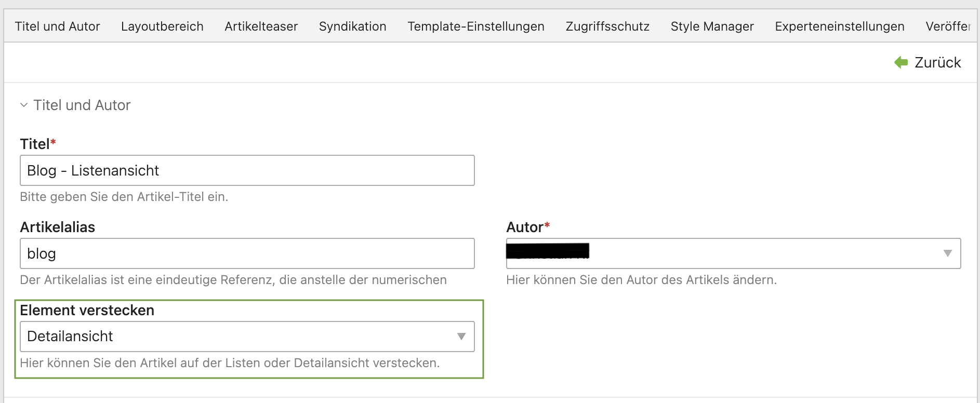Click the partially visible Veröffentlichung tab
This screenshot has width=980, height=403.
[948, 26]
